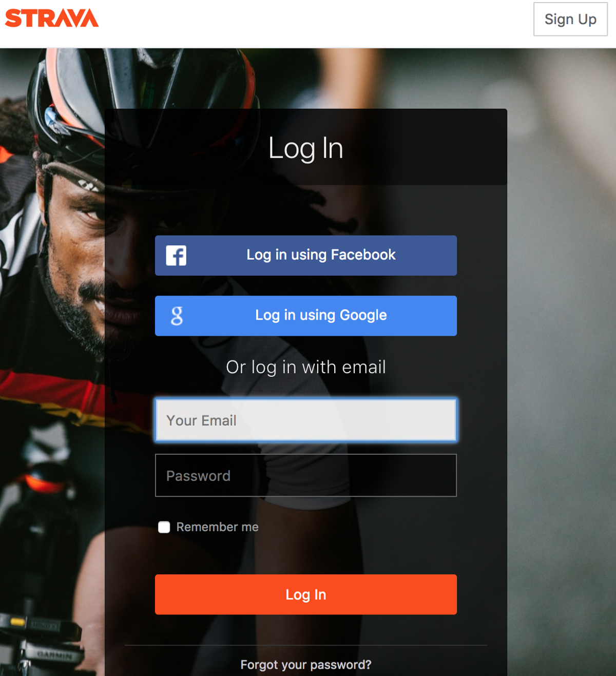Select the Password input field
Screen dimensions: 616x676
click(x=306, y=475)
